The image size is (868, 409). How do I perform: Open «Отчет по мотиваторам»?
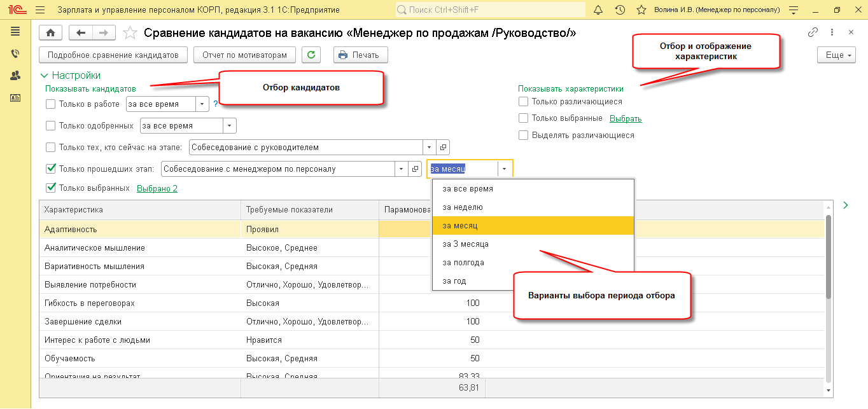pos(244,55)
